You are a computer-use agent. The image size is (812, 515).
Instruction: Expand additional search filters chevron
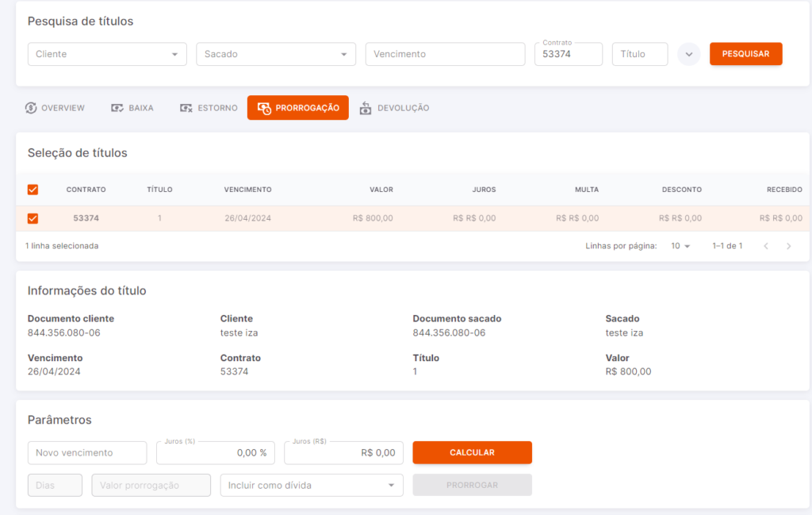689,54
